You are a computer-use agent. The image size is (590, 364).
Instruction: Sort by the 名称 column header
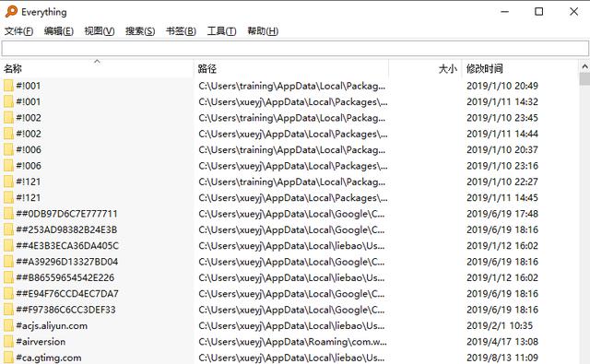[x=97, y=68]
